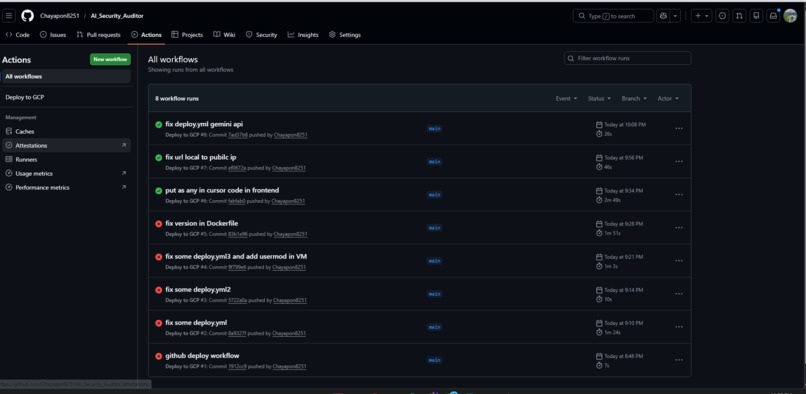Open the ellipsis menu for 'fix url local to pubilc ip'
Image resolution: width=806 pixels, height=394 pixels.
(679, 162)
